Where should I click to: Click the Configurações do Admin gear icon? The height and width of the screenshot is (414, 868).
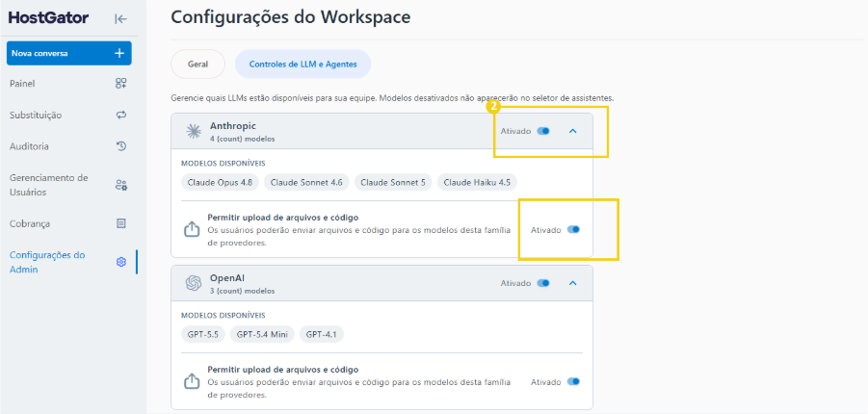121,262
